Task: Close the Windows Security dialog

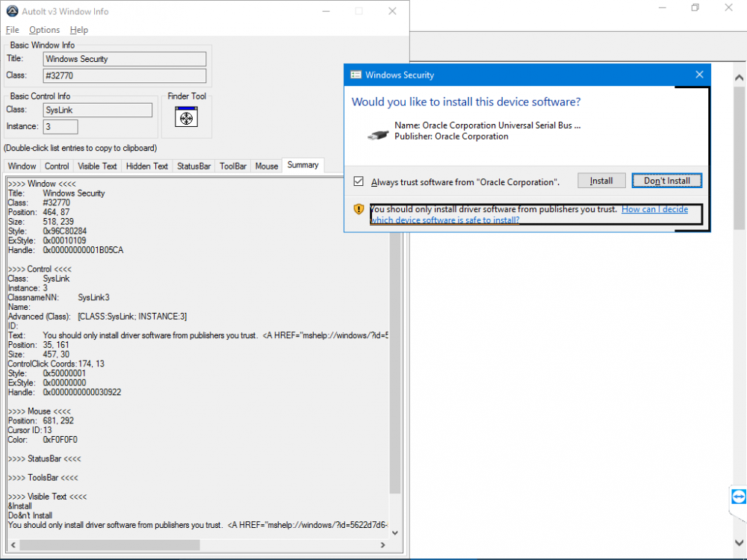Action: pos(699,75)
